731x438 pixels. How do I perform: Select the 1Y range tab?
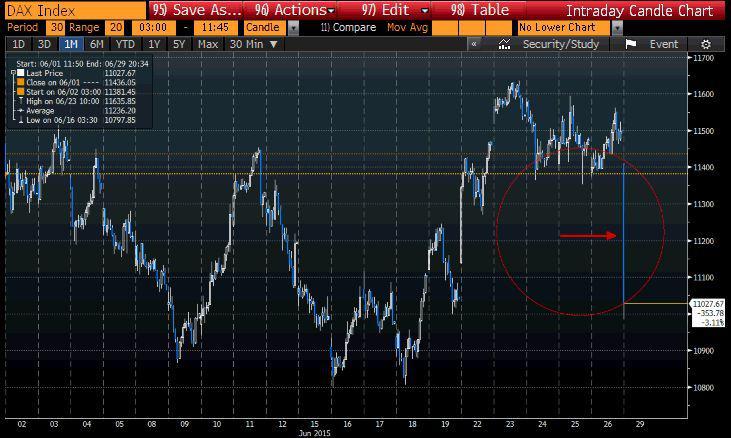click(154, 44)
